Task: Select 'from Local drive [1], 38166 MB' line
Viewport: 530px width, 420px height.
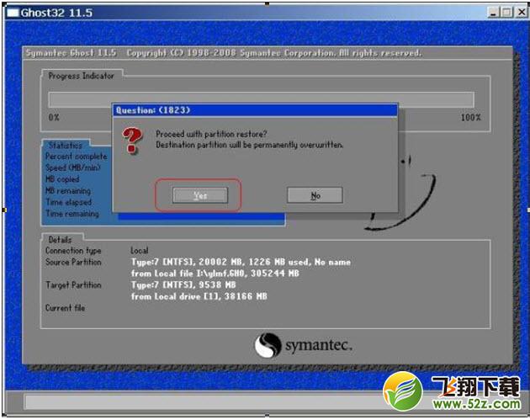Action: point(199,296)
